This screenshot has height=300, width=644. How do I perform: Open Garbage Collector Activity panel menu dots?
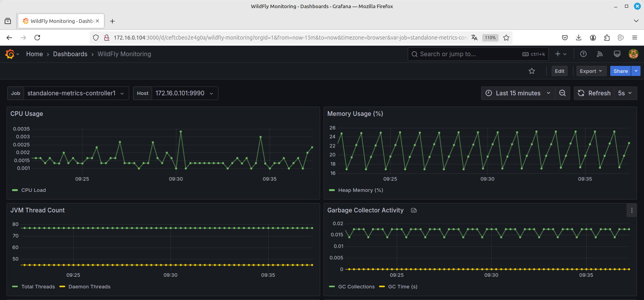[x=632, y=210]
